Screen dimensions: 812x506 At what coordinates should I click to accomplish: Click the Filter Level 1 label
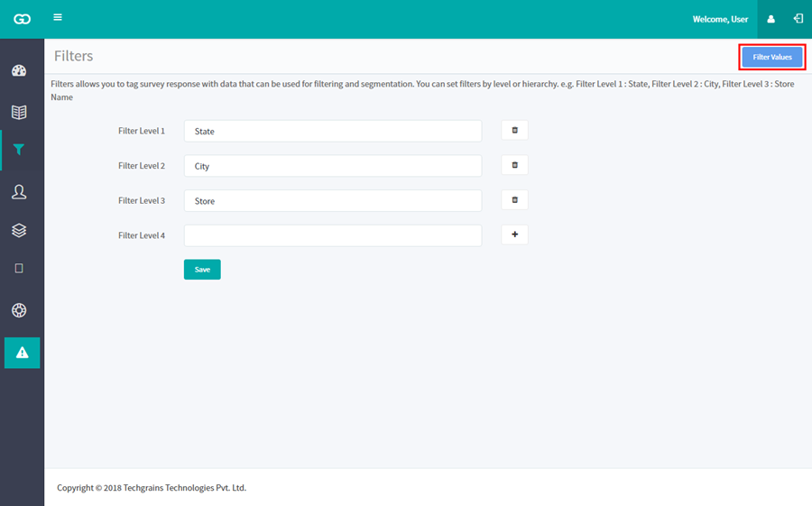point(142,131)
